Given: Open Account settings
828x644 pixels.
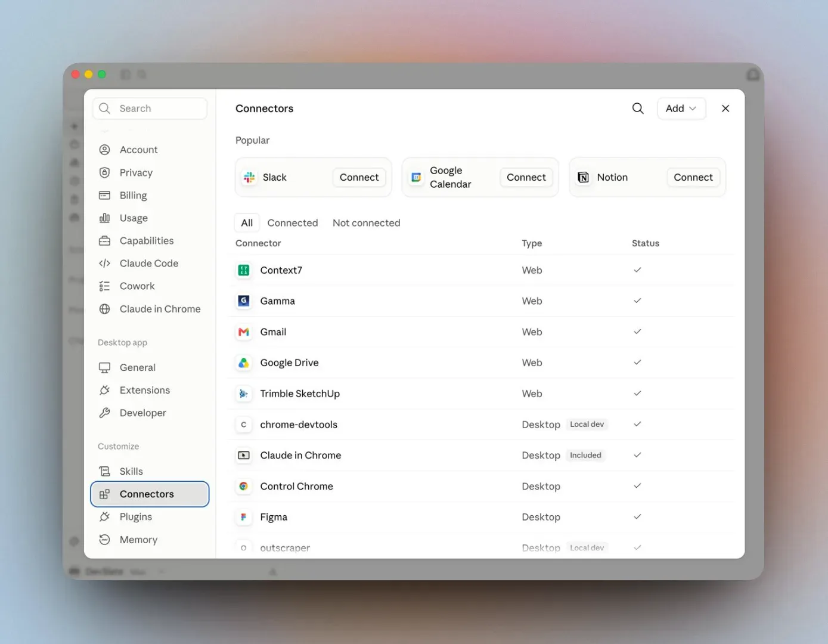Looking at the screenshot, I should [x=150, y=150].
